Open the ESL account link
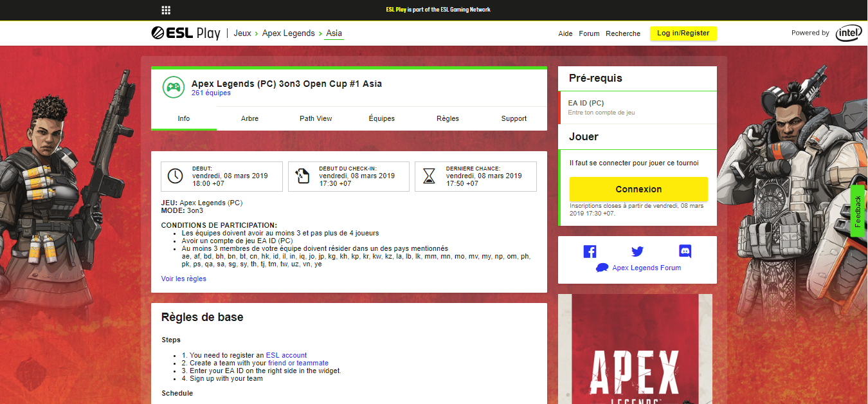Viewport: 868px width, 404px height. (x=286, y=355)
